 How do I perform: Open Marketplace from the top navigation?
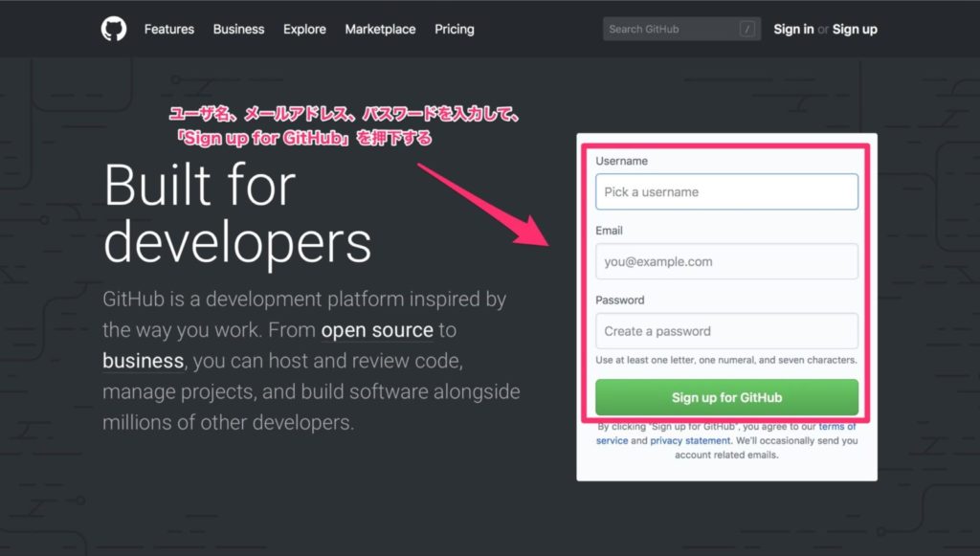380,30
